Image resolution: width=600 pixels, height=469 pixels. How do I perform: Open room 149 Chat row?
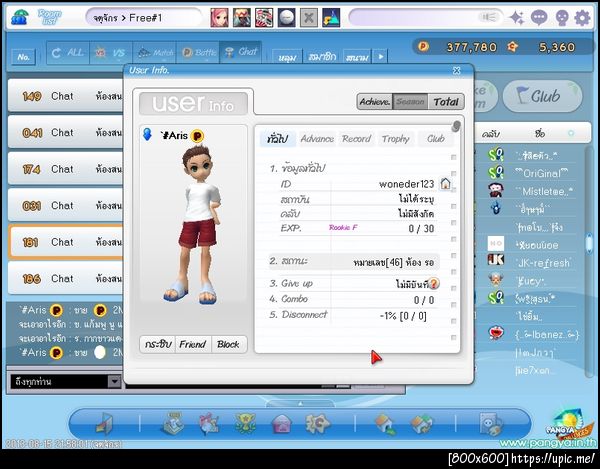[x=66, y=96]
